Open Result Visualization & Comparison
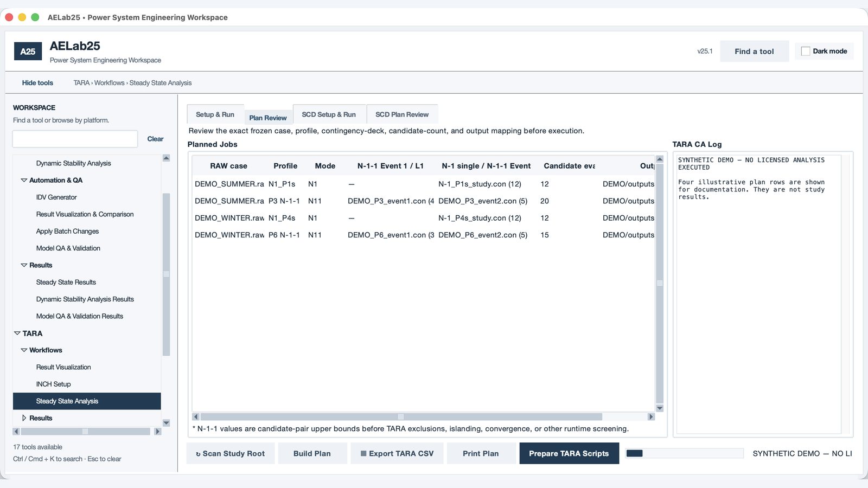 point(85,214)
